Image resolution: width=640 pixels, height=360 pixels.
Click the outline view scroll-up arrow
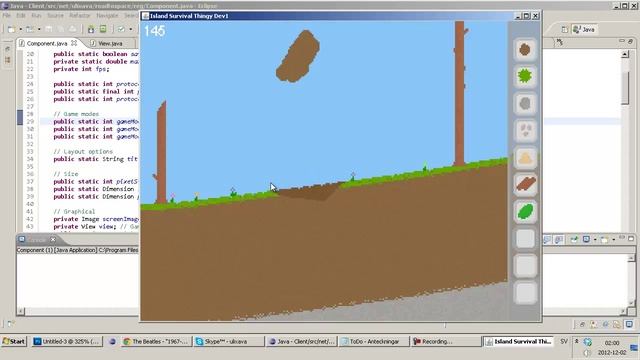(625, 54)
